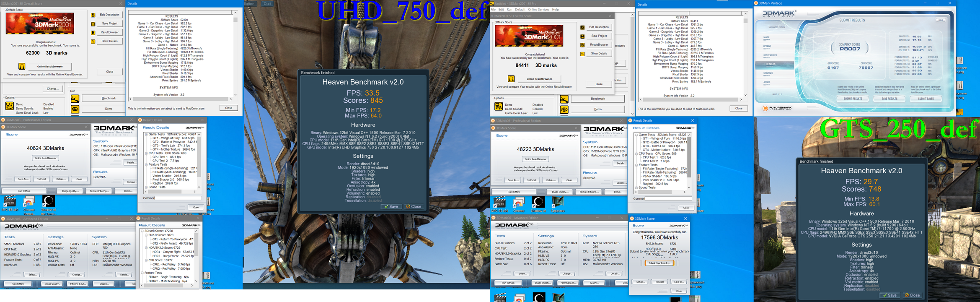The height and width of the screenshot is (302, 980).
Task: Click Save Project floppy icon in 84411-score window
Action: coord(582,36)
